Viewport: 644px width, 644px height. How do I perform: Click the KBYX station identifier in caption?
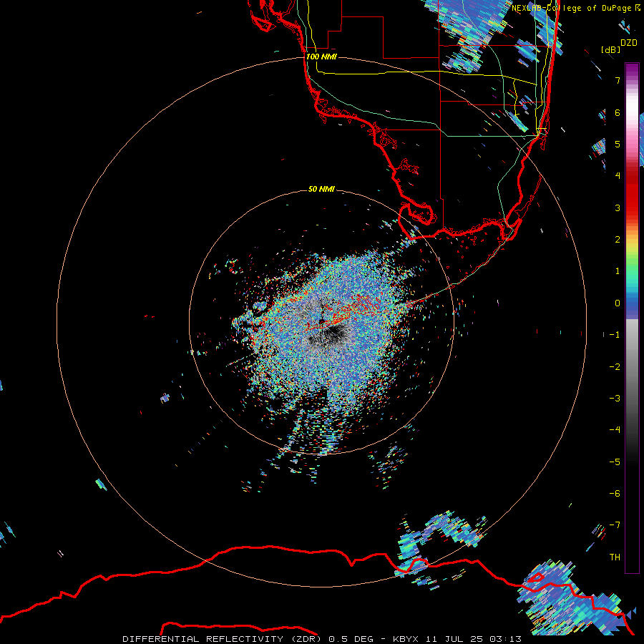[x=406, y=639]
